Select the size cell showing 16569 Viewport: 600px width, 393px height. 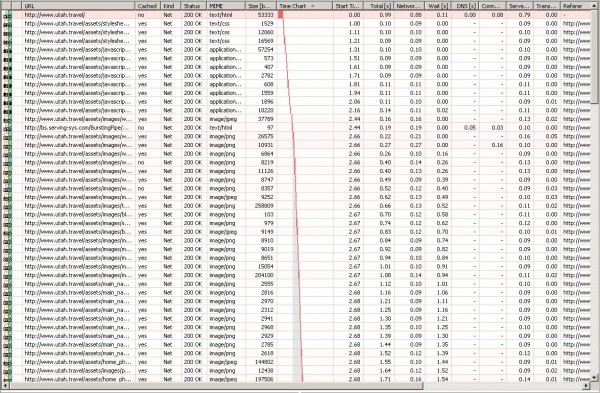click(x=261, y=41)
